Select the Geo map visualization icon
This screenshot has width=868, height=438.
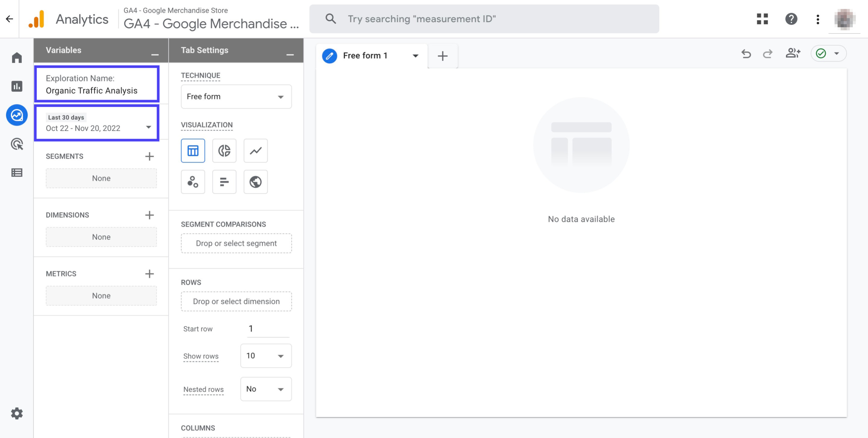point(255,182)
